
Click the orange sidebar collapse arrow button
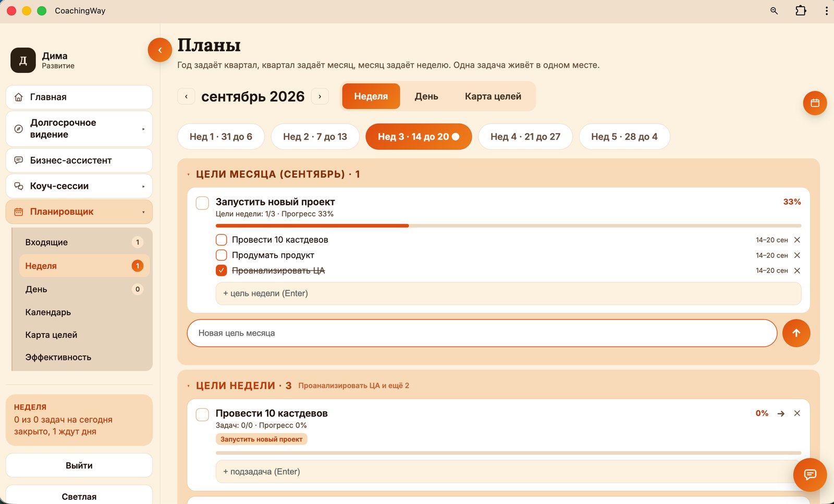[160, 50]
